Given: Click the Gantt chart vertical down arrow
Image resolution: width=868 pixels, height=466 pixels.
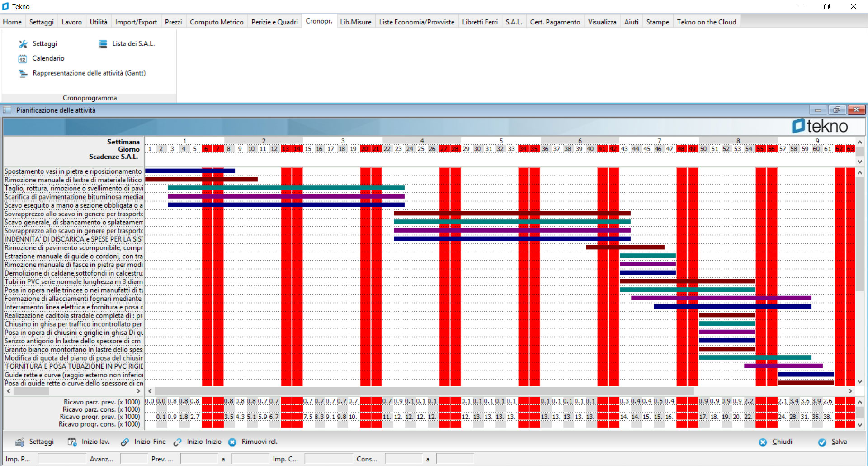Looking at the screenshot, I should 860,382.
